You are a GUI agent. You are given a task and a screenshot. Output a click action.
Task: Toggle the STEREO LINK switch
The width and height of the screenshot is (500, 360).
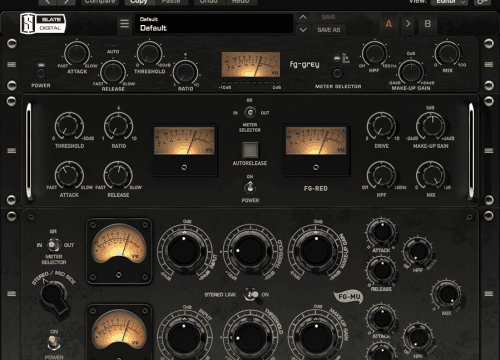click(x=251, y=295)
